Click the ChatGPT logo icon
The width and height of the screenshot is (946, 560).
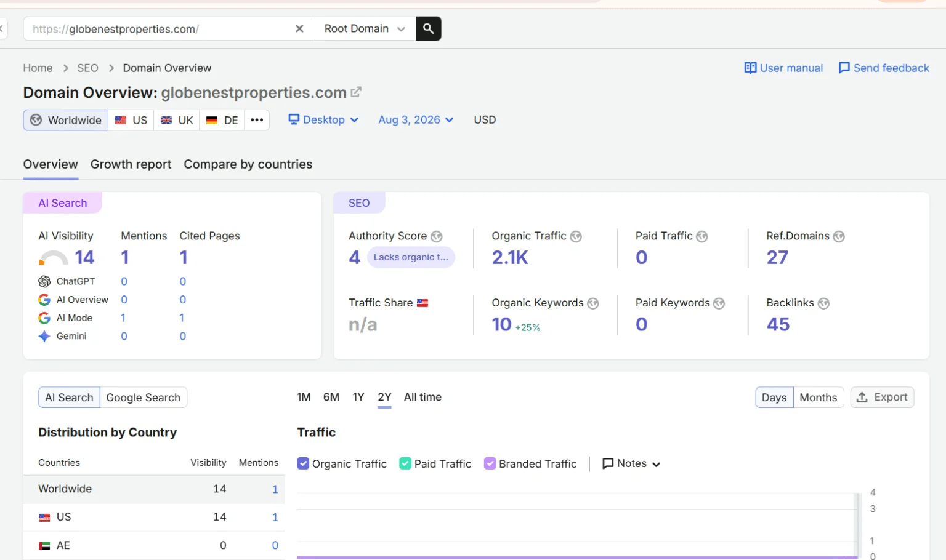tap(44, 281)
